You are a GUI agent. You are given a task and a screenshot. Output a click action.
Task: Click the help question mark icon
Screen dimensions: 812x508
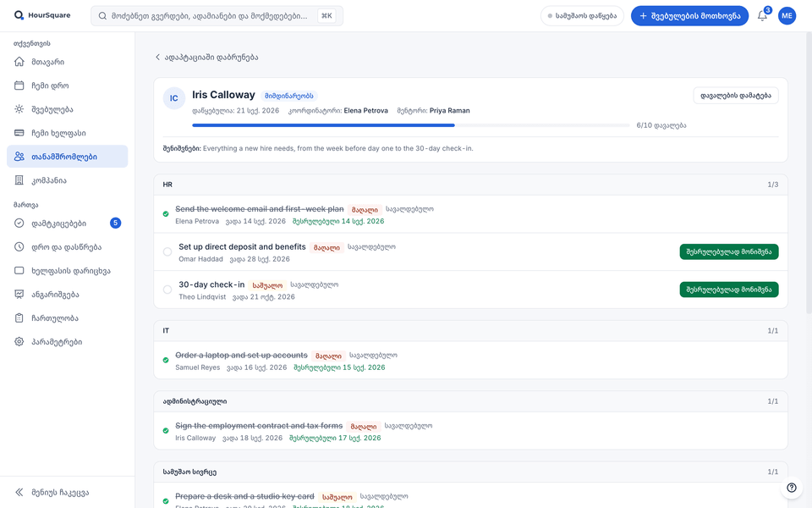click(x=792, y=488)
